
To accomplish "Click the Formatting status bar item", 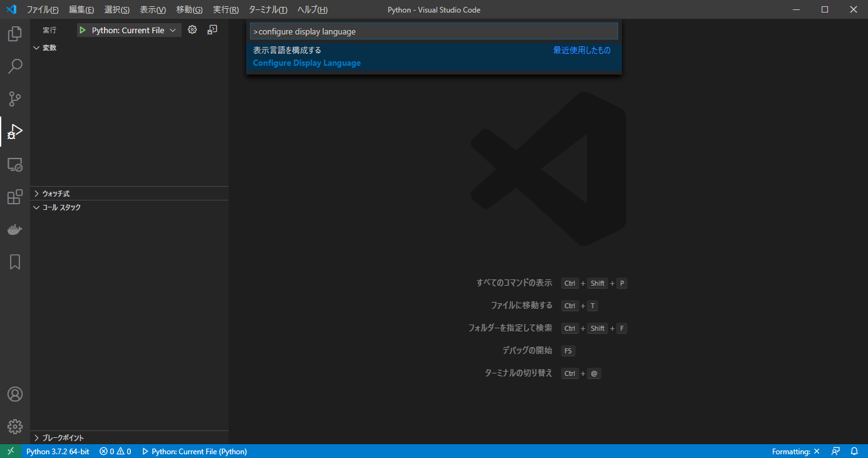I will point(796,451).
